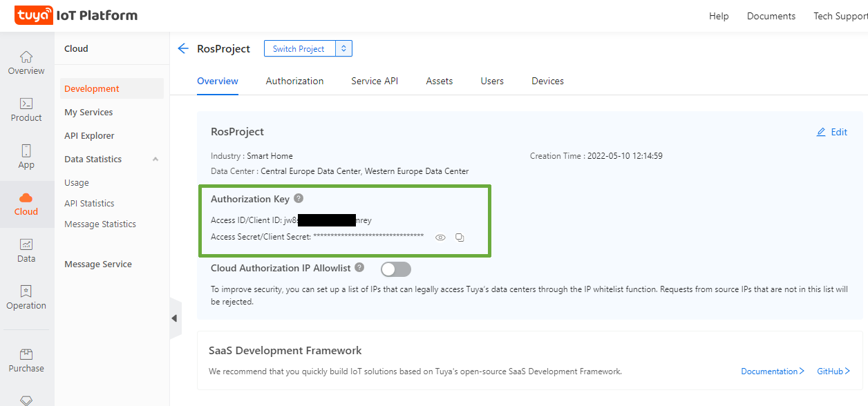
Task: Open My Services in the Cloud menu
Action: [88, 112]
